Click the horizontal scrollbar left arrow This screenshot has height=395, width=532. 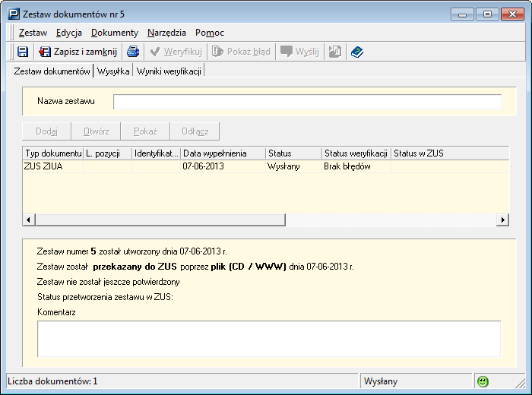pos(29,220)
